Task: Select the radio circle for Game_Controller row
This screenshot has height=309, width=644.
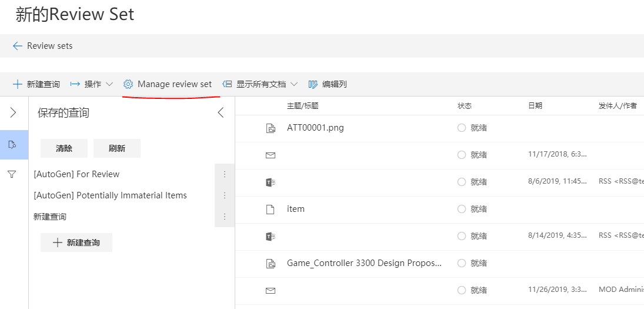Action: point(462,263)
